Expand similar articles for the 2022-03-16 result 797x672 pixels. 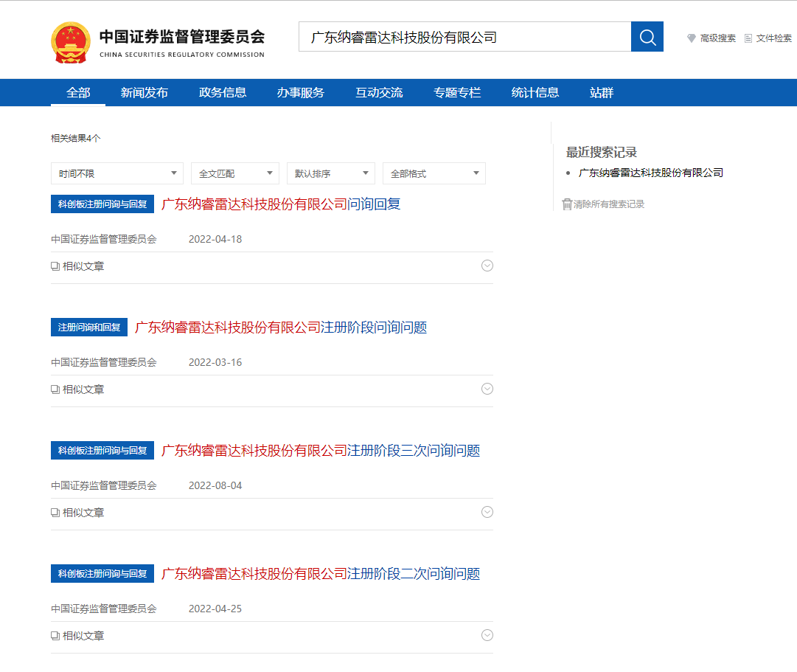[x=487, y=389]
